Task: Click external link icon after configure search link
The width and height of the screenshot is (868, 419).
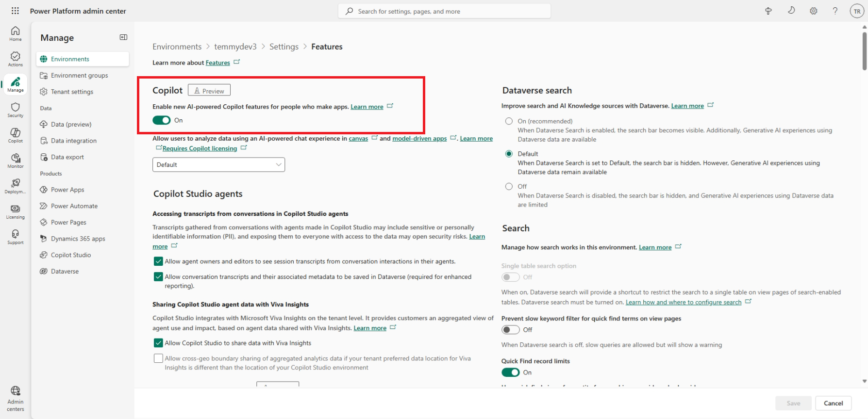Action: (749, 301)
